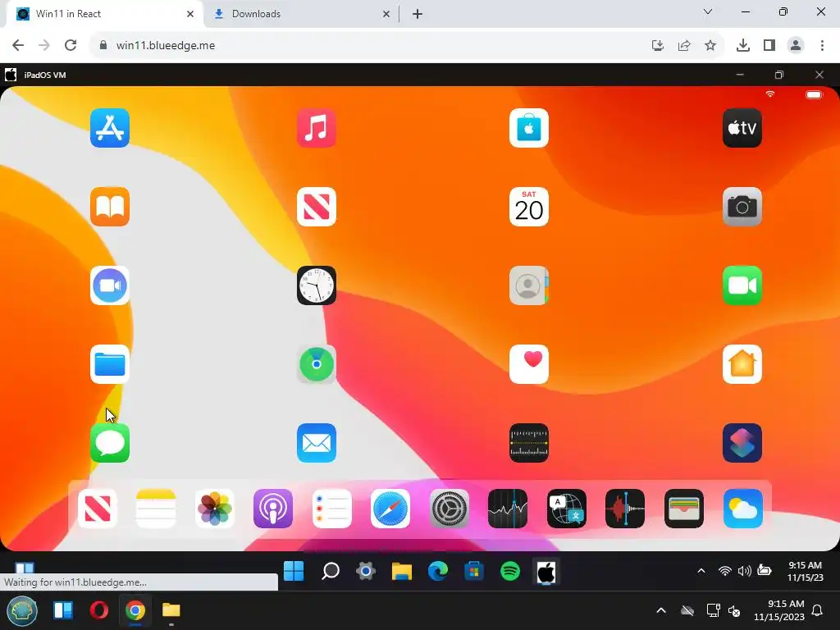
Task: Reload the current page
Action: pos(71,45)
